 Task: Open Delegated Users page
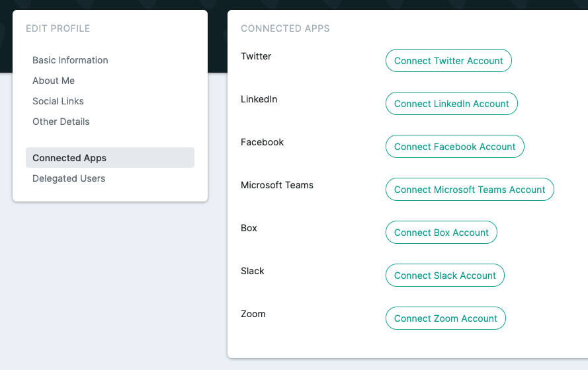click(69, 178)
